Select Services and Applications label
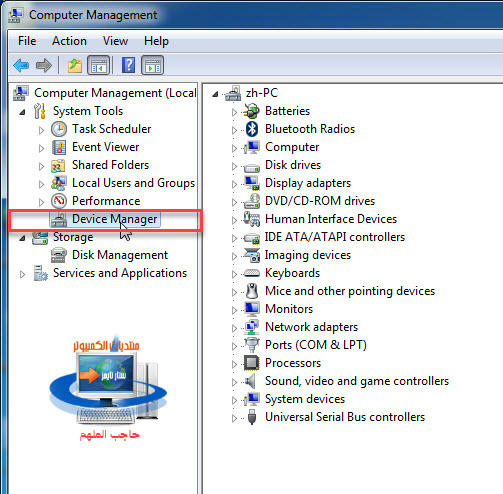503x494 pixels. pyautogui.click(x=120, y=273)
